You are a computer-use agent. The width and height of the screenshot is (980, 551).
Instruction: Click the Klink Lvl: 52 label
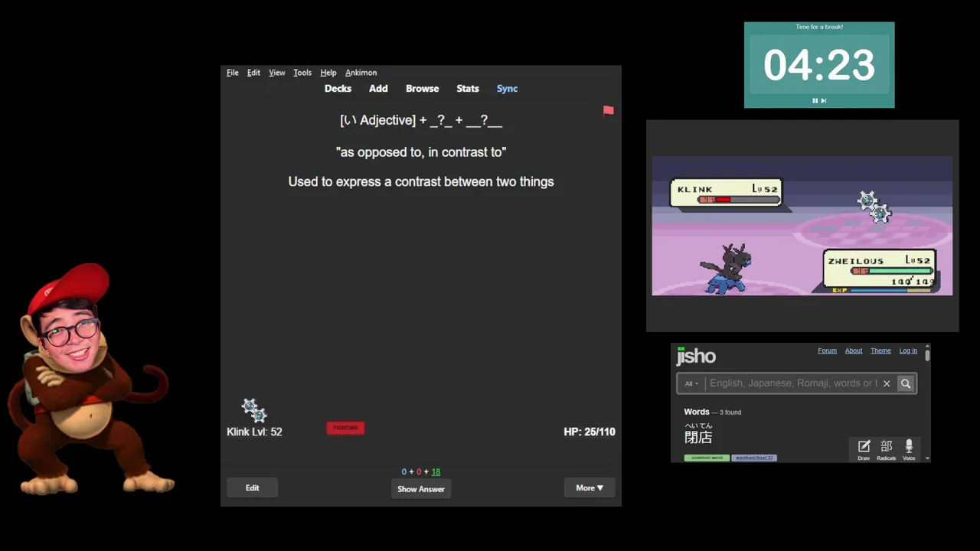click(x=254, y=432)
